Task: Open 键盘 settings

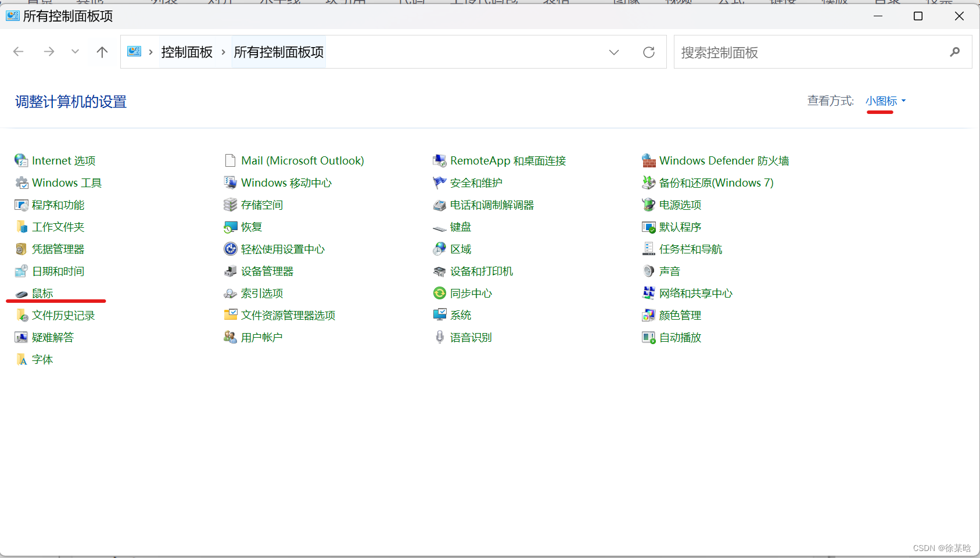Action: click(460, 227)
